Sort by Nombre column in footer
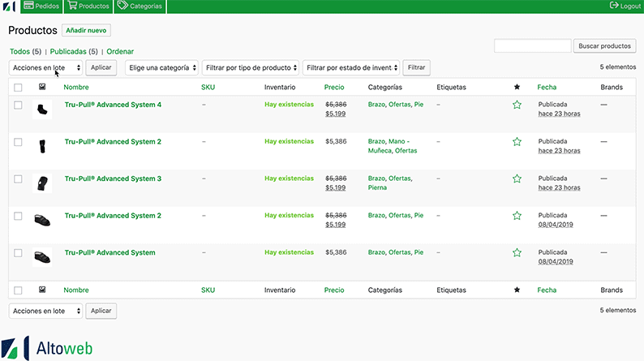Screen dimensions: 644x361 [76, 290]
